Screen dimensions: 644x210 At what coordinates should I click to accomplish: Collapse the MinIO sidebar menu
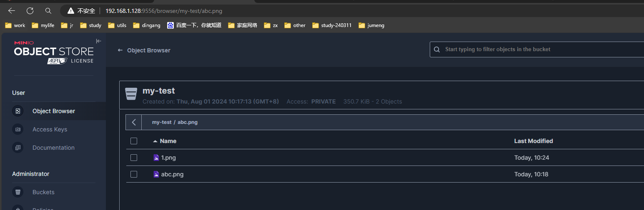[x=98, y=41]
